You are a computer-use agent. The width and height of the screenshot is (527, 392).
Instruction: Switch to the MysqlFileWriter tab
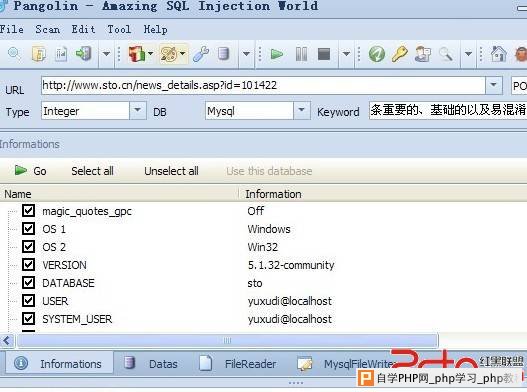point(346,363)
